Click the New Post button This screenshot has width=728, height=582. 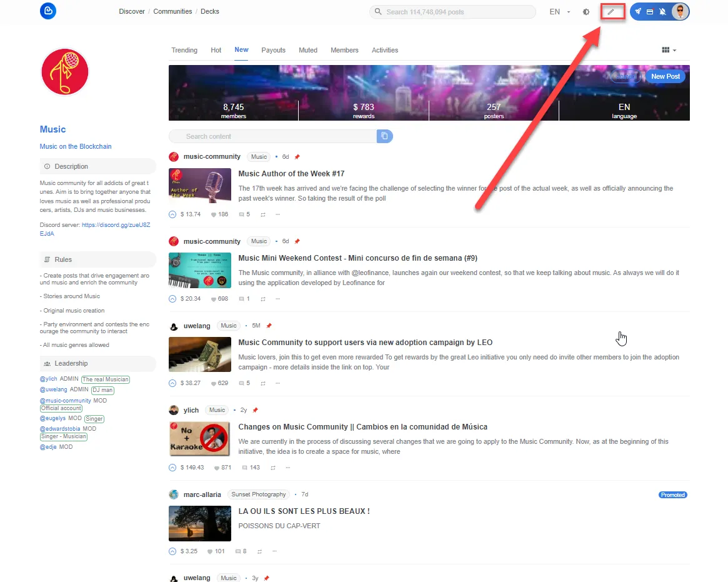pos(665,76)
